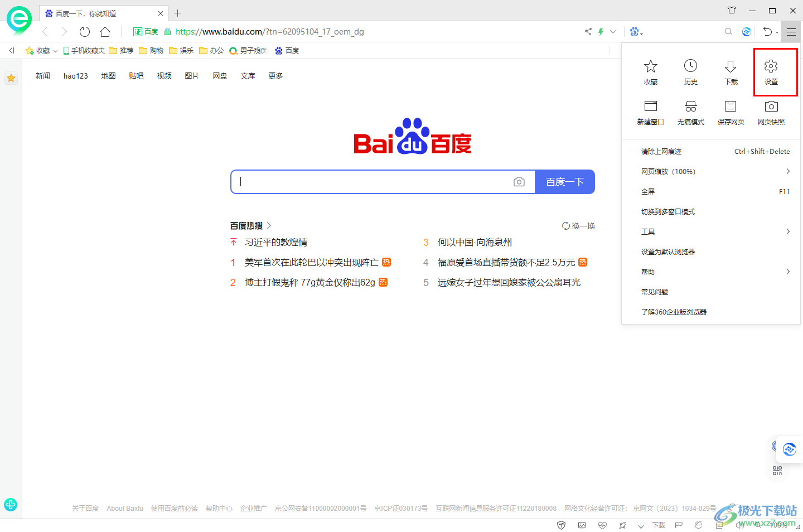Image resolution: width=803 pixels, height=532 pixels.
Task: Click the skin shirt icon in the title bar
Action: pyautogui.click(x=732, y=10)
